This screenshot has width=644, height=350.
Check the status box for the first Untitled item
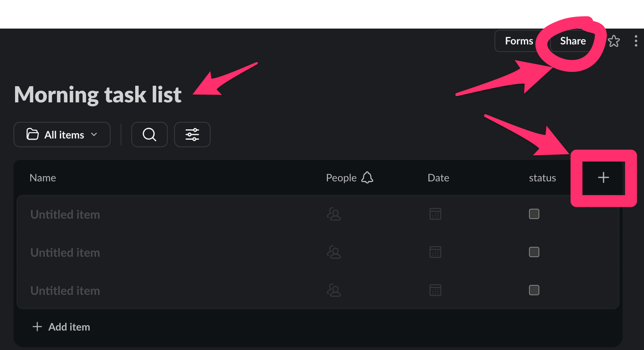click(x=534, y=213)
